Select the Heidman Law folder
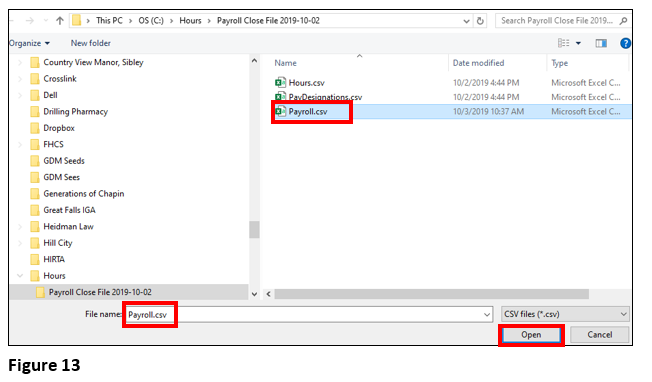This screenshot has width=652, height=382. point(68,227)
